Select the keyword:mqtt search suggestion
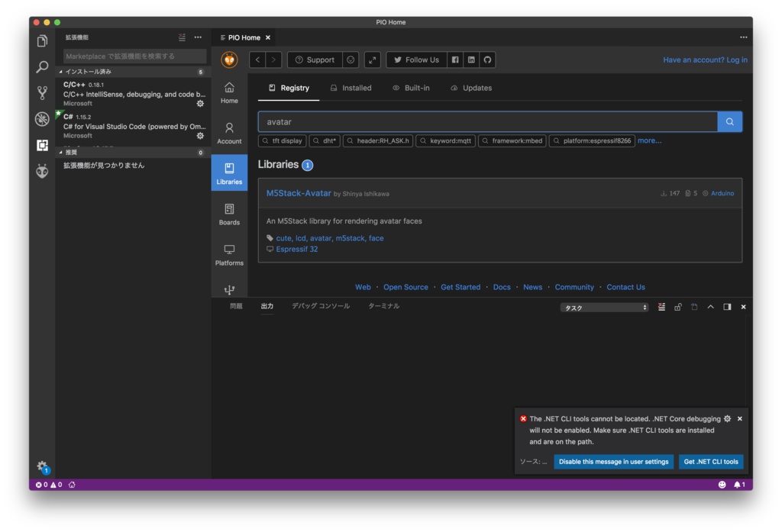This screenshot has height=532, width=782. pyautogui.click(x=445, y=140)
